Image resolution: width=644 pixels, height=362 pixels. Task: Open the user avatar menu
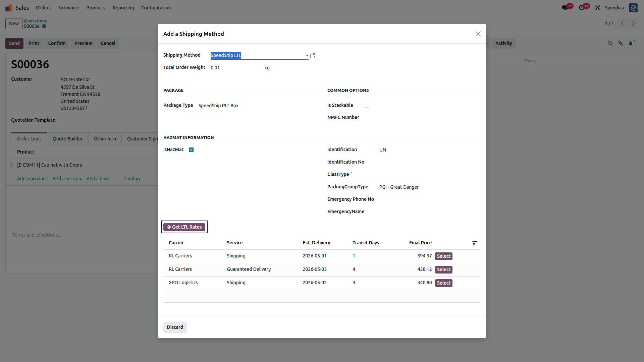click(x=633, y=8)
